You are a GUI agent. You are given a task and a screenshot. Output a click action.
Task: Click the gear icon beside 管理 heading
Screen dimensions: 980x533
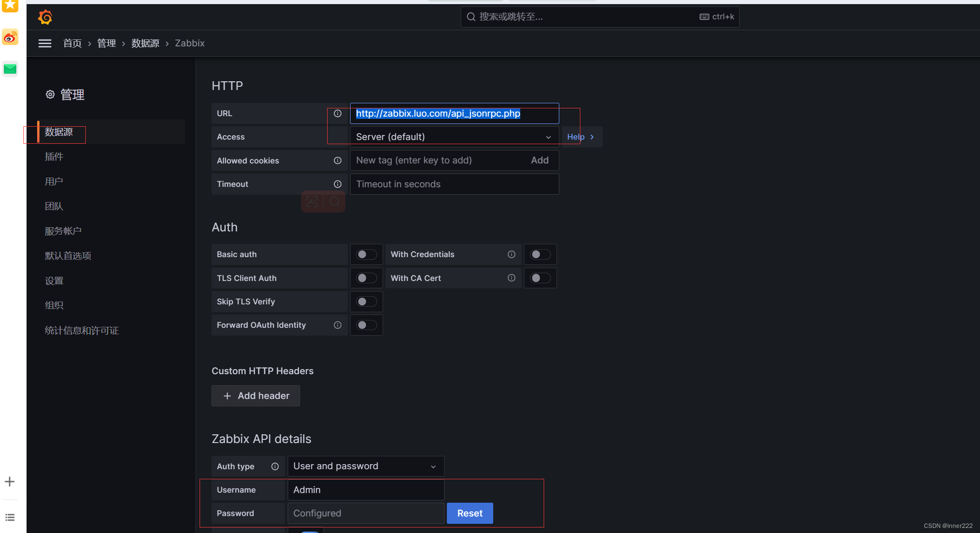pos(50,95)
